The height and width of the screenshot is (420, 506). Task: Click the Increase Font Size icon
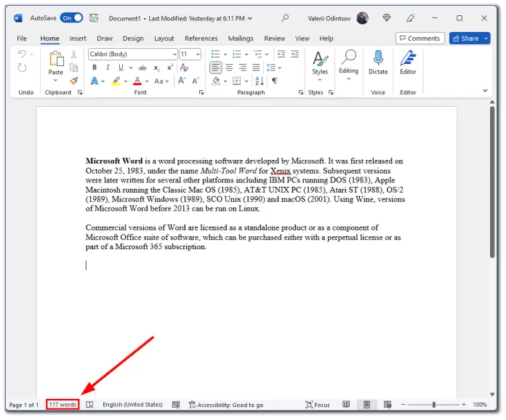pos(182,81)
